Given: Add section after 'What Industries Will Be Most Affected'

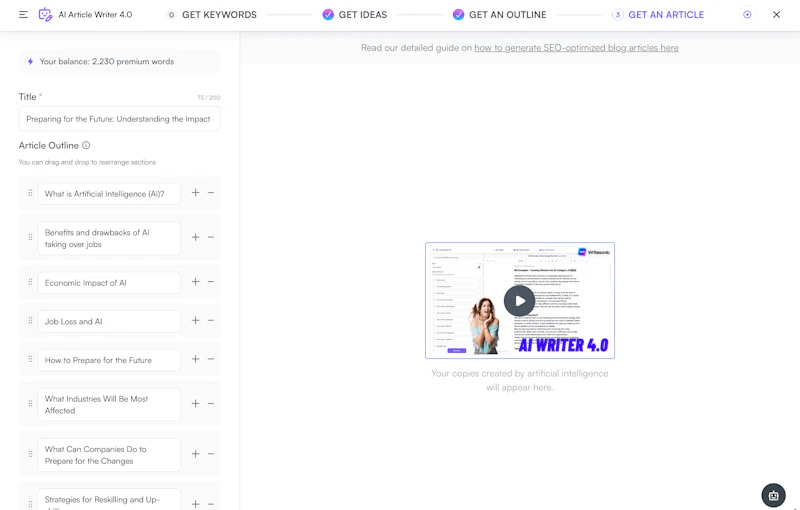Looking at the screenshot, I should click(x=195, y=403).
